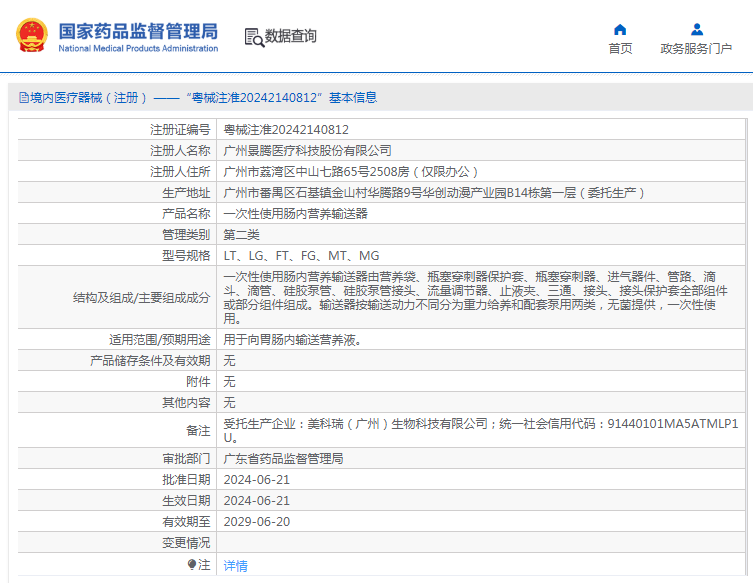Click the 备注 label
The image size is (753, 583).
pyautogui.click(x=198, y=431)
